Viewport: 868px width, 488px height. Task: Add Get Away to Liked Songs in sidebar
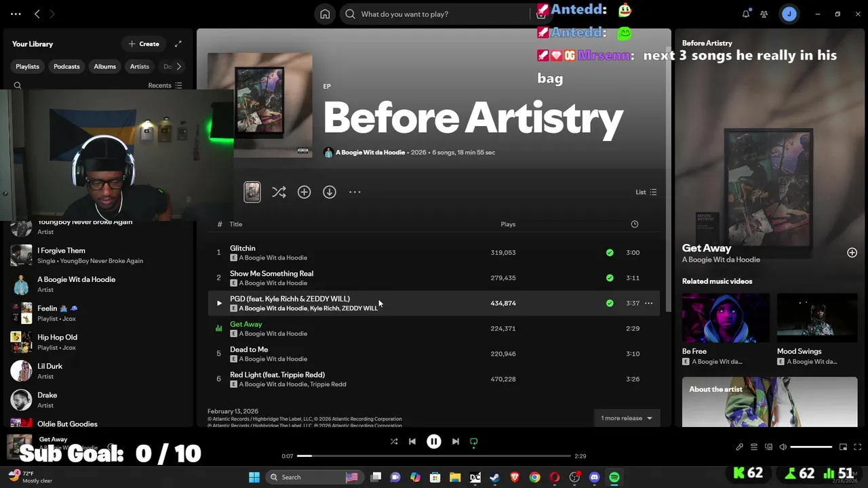pyautogui.click(x=852, y=253)
